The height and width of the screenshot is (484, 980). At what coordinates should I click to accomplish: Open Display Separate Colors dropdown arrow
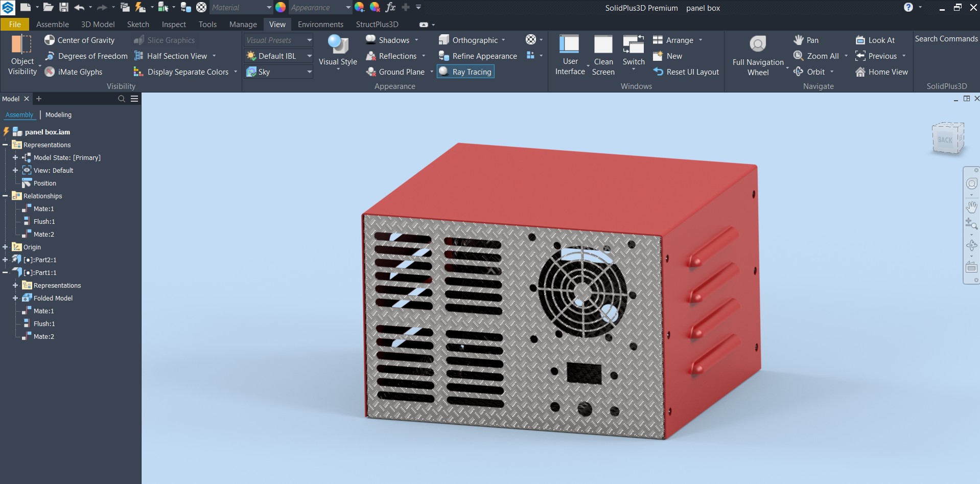point(236,72)
